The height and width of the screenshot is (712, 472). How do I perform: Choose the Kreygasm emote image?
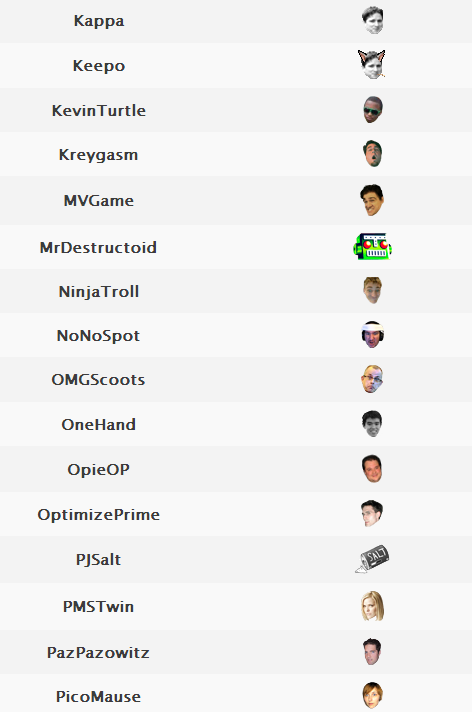(x=373, y=153)
